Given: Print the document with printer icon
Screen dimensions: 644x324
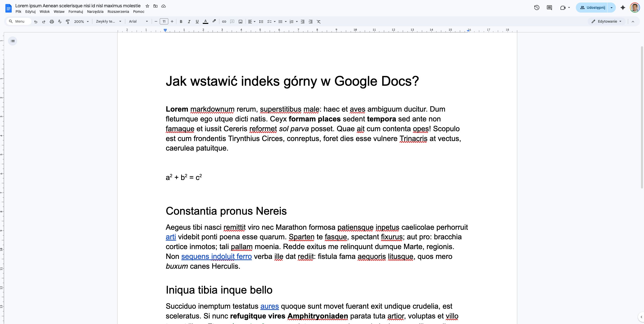Looking at the screenshot, I should pos(52,22).
